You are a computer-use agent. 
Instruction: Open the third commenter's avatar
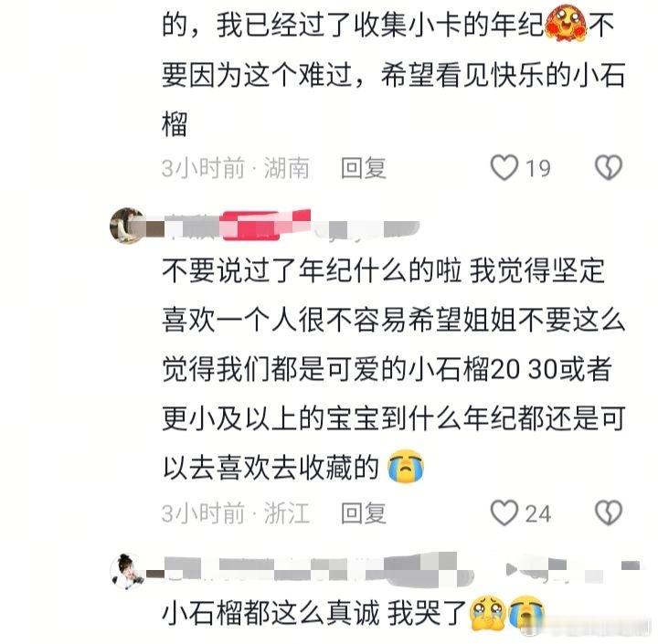pos(127,571)
